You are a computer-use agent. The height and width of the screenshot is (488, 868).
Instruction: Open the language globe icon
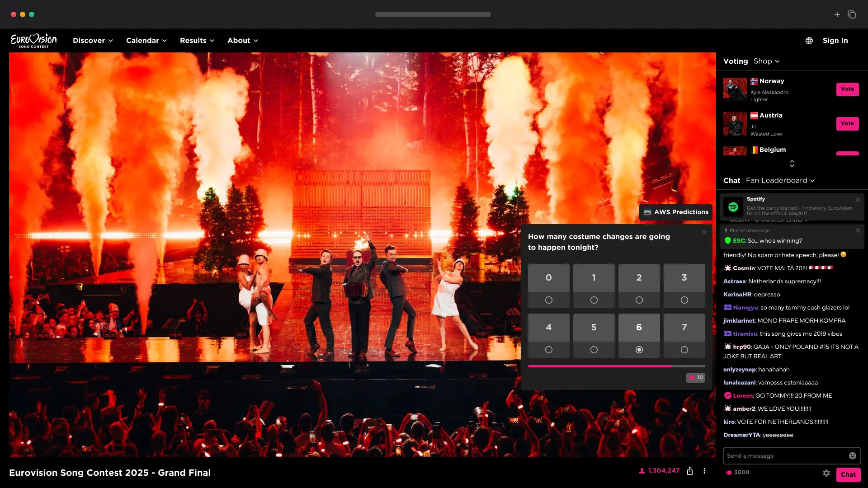click(809, 41)
